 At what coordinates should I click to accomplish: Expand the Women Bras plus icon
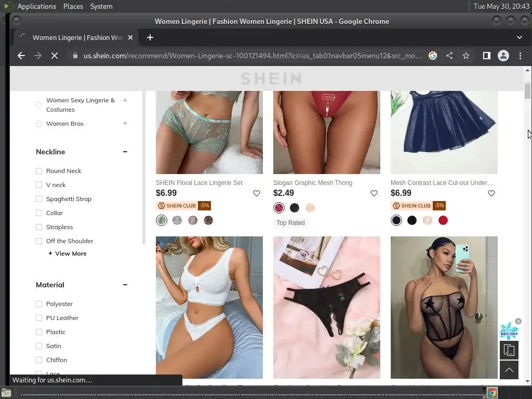tap(125, 123)
